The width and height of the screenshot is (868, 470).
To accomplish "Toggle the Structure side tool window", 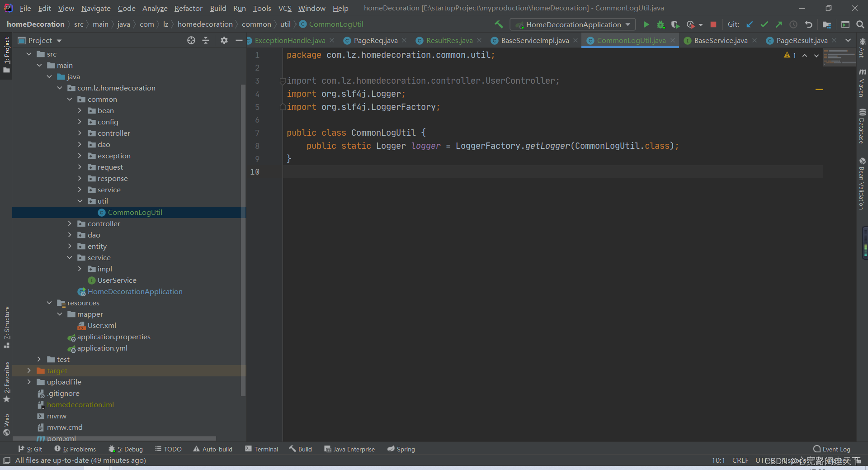I will point(6,327).
